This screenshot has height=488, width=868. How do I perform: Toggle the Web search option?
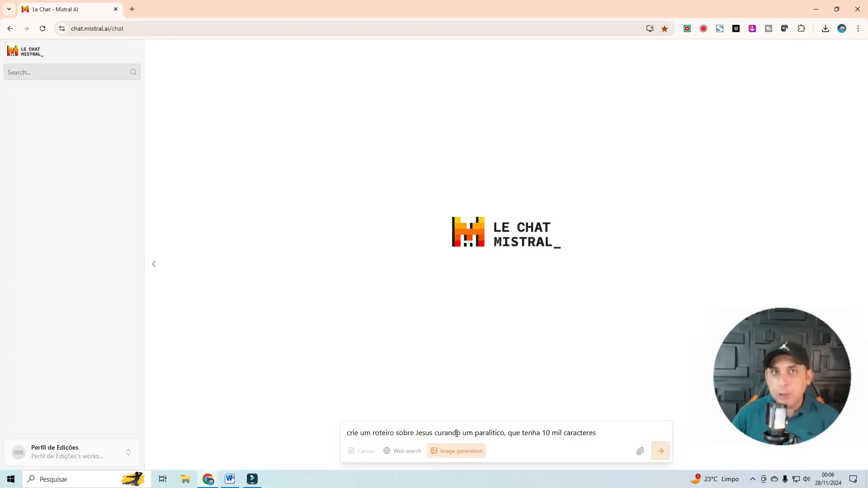coord(402,450)
